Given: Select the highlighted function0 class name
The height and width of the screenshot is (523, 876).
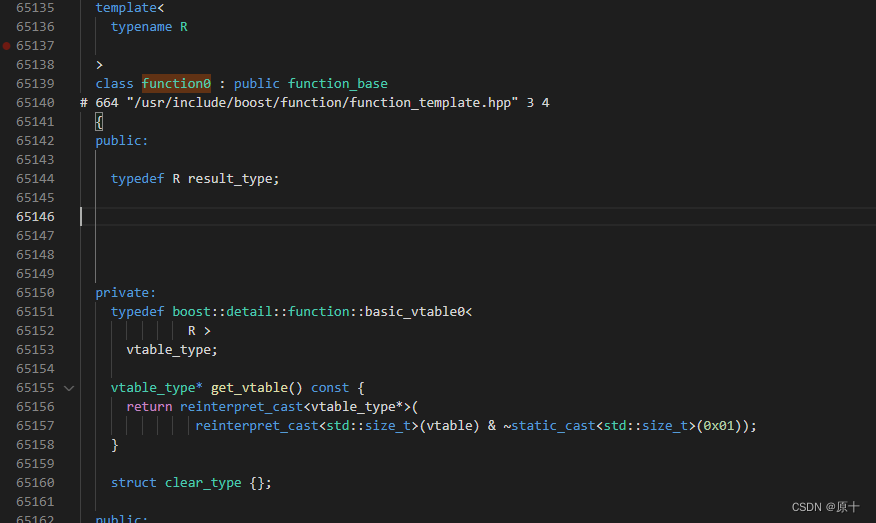Looking at the screenshot, I should [176, 84].
